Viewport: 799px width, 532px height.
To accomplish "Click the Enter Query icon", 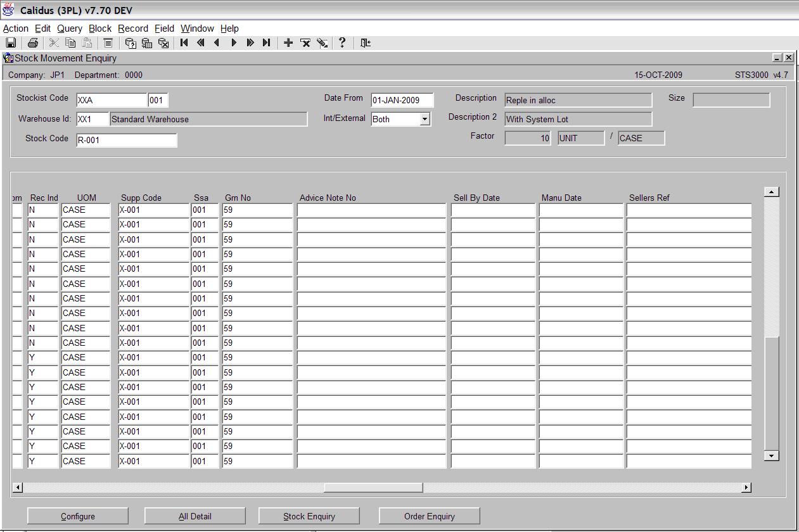I will coord(131,43).
